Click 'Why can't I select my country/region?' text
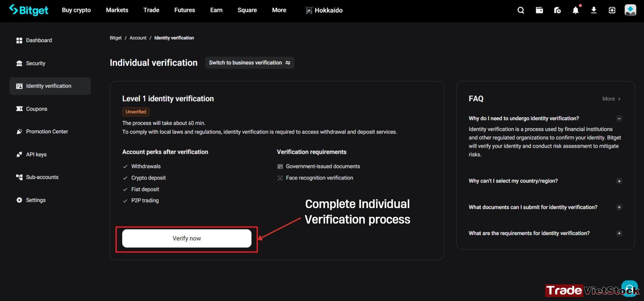 [513, 181]
